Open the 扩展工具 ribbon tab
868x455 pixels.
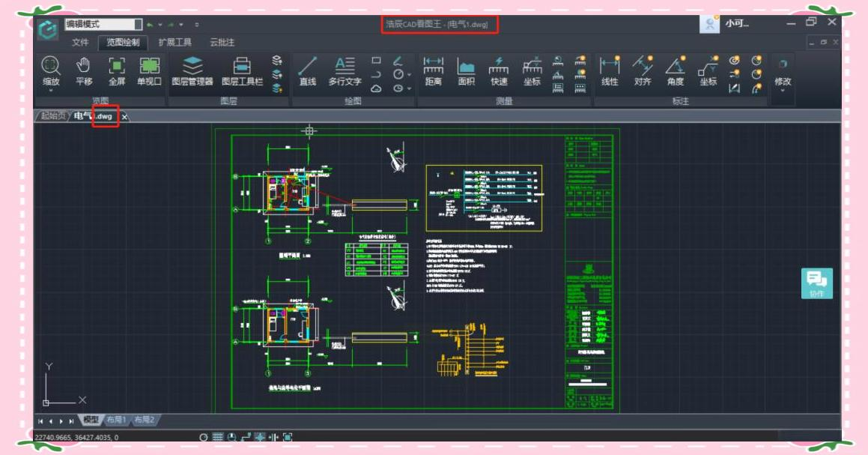tap(174, 43)
